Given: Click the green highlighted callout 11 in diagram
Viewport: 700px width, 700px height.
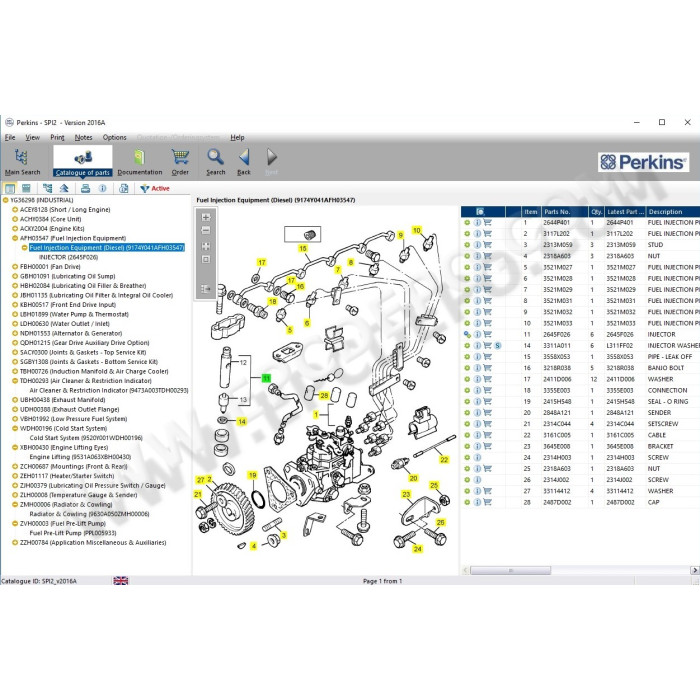Looking at the screenshot, I should click(x=266, y=378).
